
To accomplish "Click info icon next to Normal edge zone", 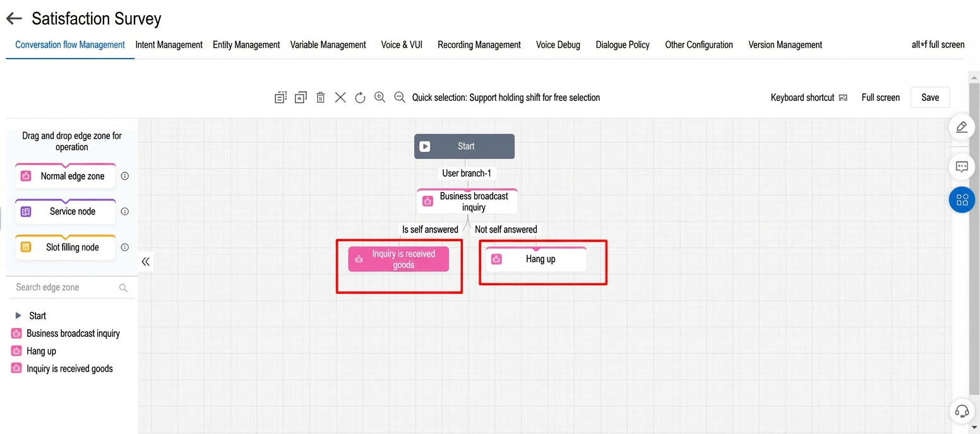I will click(125, 176).
